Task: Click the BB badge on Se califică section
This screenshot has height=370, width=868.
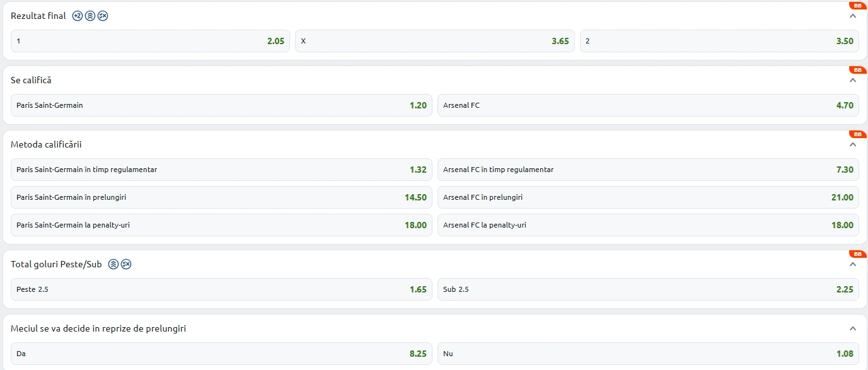Action: click(x=858, y=69)
